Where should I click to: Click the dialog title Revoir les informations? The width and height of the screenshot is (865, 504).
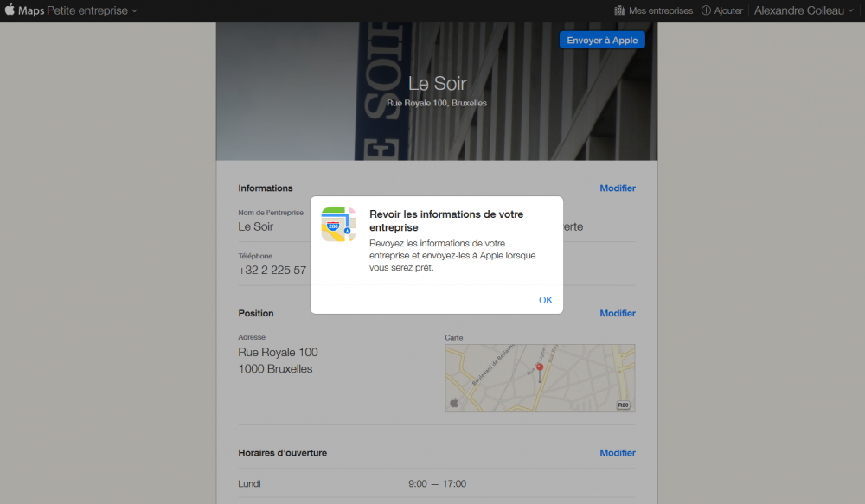coord(446,220)
